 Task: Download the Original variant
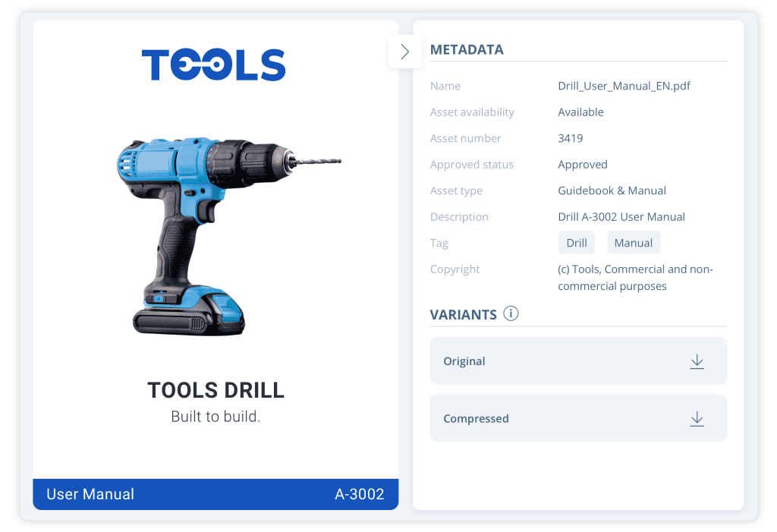pos(697,361)
